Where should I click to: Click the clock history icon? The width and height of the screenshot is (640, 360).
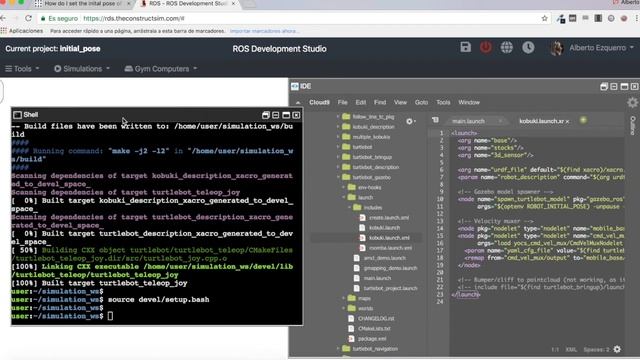(x=528, y=47)
